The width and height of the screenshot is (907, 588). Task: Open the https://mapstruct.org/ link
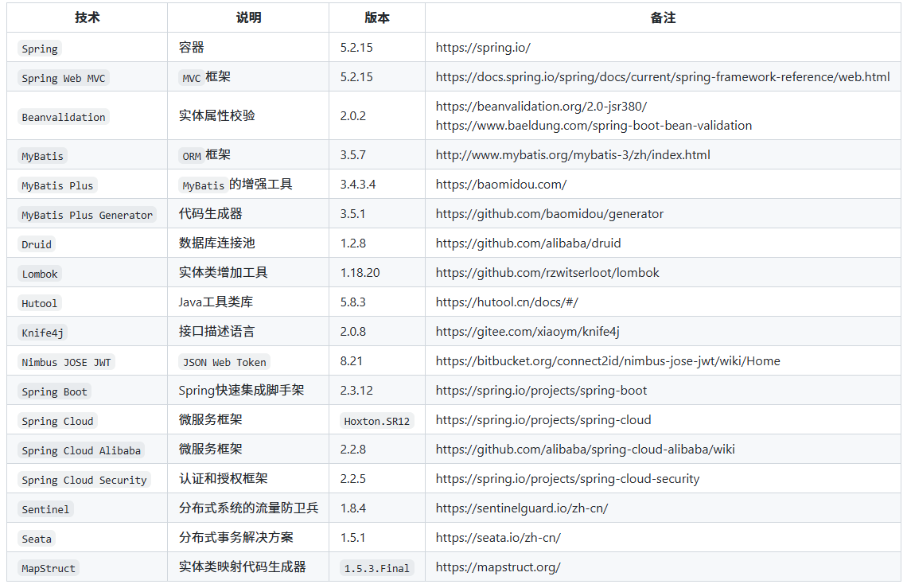pyautogui.click(x=498, y=568)
